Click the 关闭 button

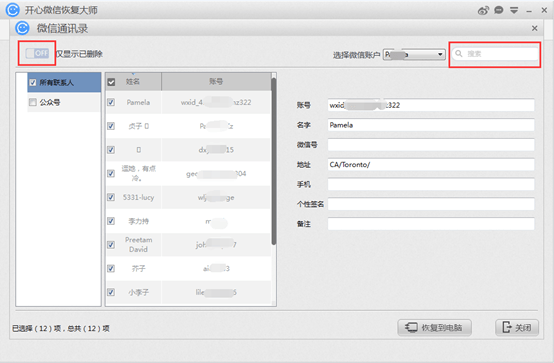tap(517, 327)
